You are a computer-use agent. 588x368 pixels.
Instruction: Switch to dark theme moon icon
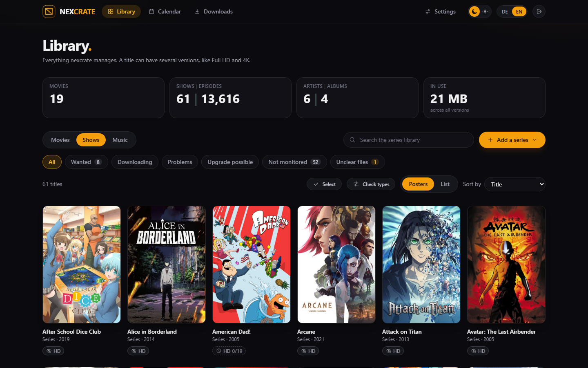[474, 11]
